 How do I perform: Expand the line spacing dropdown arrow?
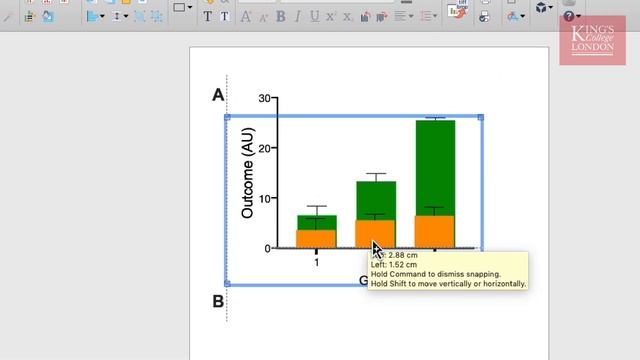click(435, 16)
